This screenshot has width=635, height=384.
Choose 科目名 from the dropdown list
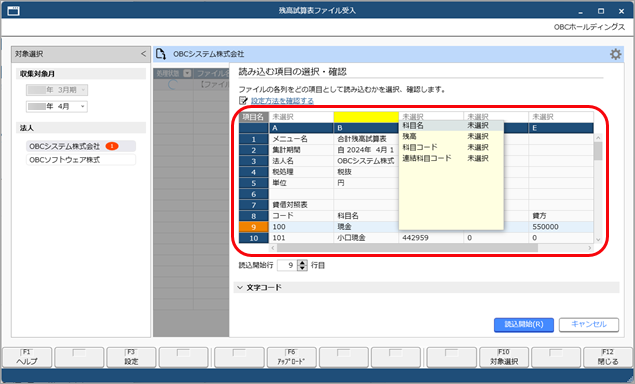451,126
